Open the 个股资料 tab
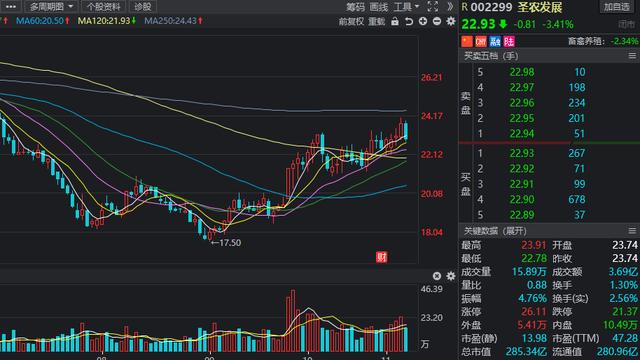 pos(103,7)
